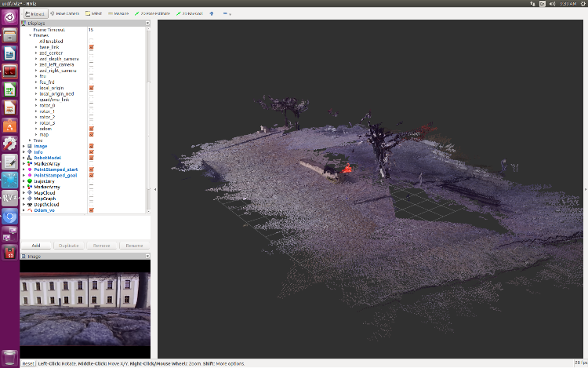
Task: Expand the Image display tree item
Action: (x=24, y=146)
